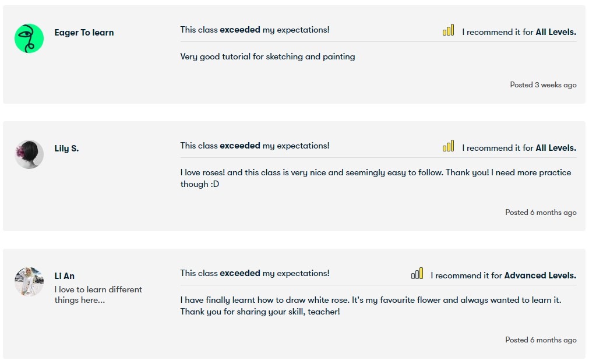The image size is (589, 364).
Task: Click "Posted 6 months ago" on Lily S.'s review
Action: [541, 213]
